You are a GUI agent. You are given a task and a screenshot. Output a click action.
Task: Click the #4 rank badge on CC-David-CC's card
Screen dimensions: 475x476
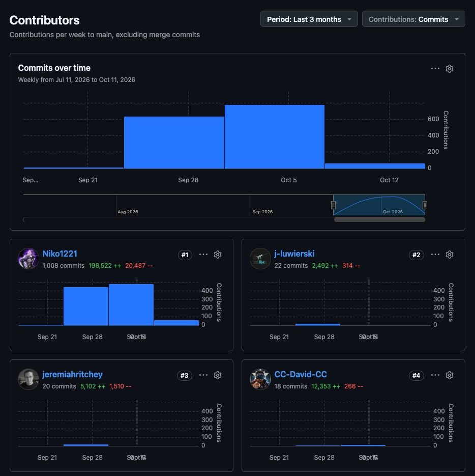point(416,376)
